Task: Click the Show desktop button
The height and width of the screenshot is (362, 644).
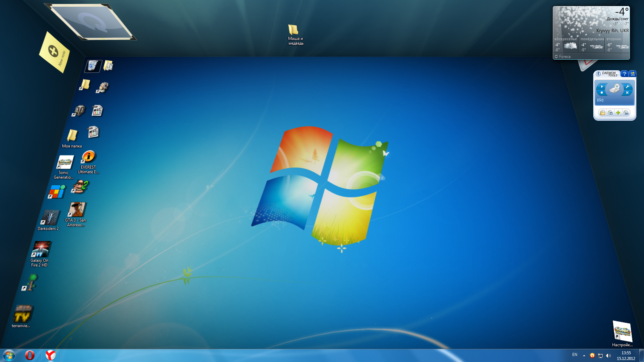Action: tap(641, 355)
